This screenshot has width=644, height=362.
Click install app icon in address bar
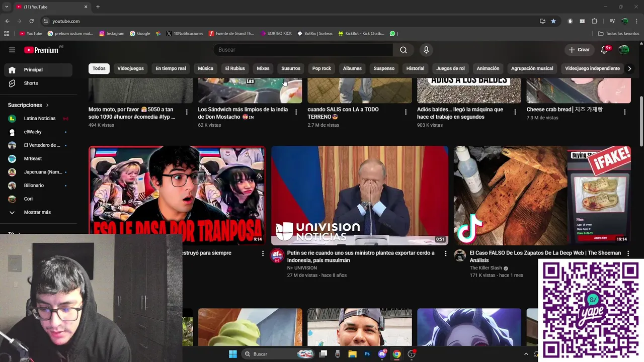click(x=542, y=21)
